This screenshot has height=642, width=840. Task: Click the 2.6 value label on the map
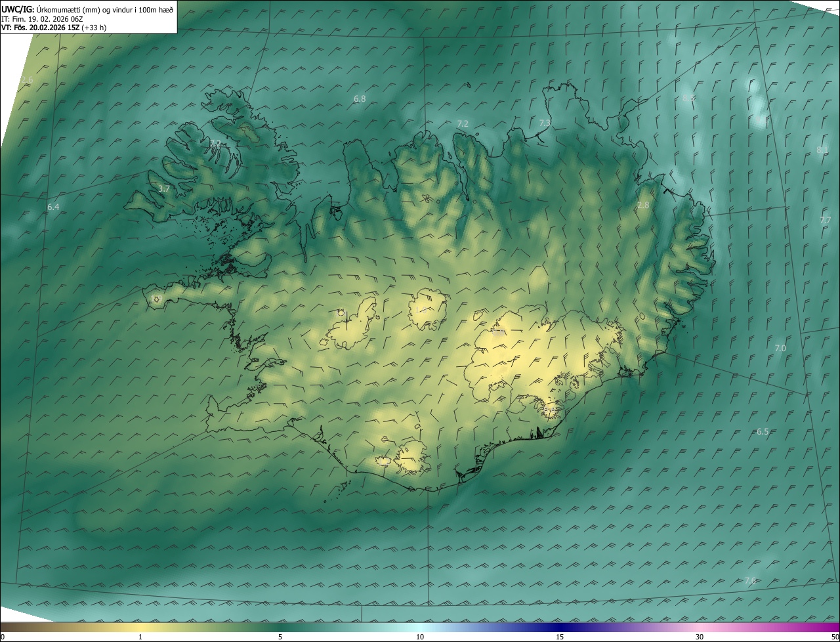pos(26,80)
